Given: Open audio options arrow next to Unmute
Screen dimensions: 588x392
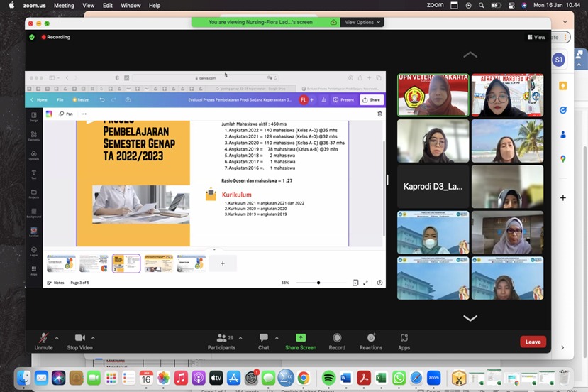Looking at the screenshot, I should pyautogui.click(x=57, y=338).
